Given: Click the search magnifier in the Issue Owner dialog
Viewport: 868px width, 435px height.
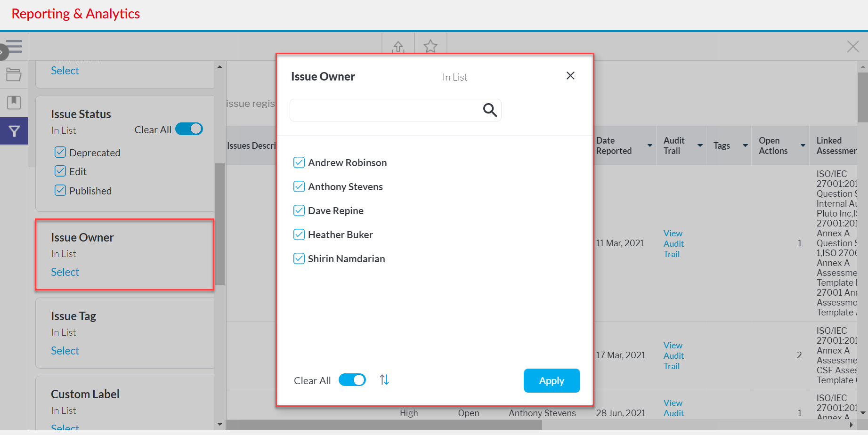Looking at the screenshot, I should pyautogui.click(x=490, y=110).
